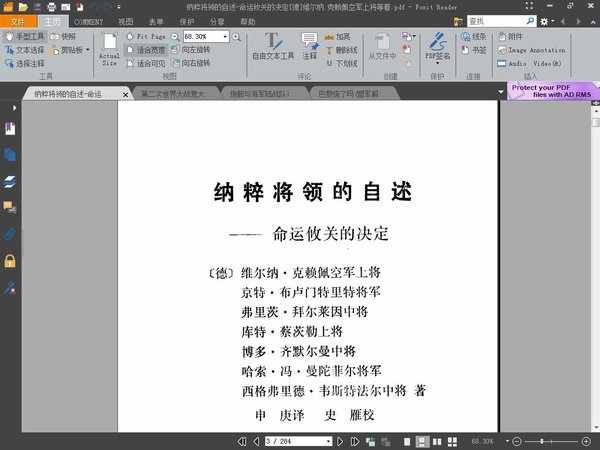Choose the Strikeout tool (删除线)
The height and width of the screenshot is (450, 600).
[341, 50]
